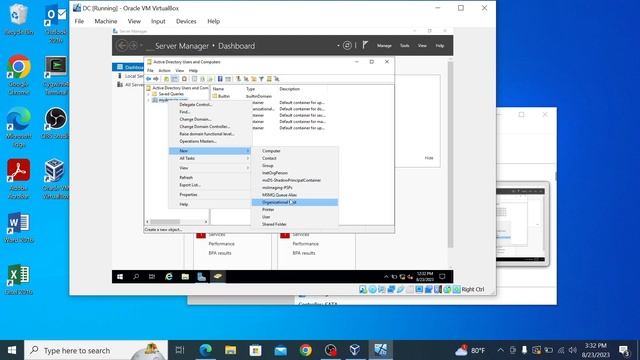Open Operations Masters from the context menu

pos(210,141)
